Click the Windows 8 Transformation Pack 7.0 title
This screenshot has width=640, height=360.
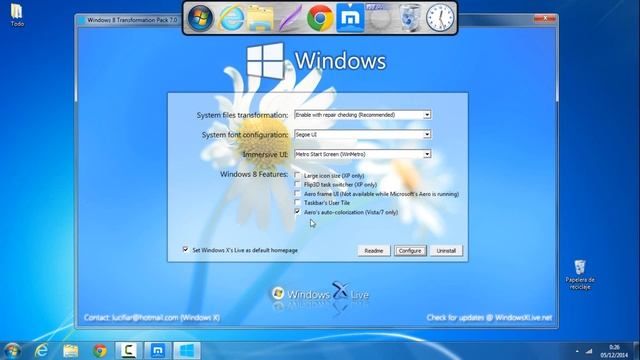pos(132,20)
